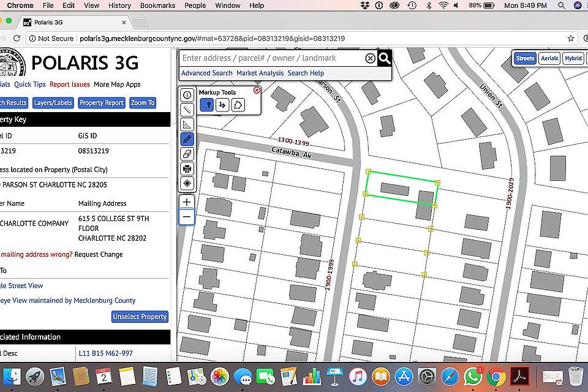Viewport: 588px width, 392px height.
Task: Select the eraser tool
Action: 187,154
